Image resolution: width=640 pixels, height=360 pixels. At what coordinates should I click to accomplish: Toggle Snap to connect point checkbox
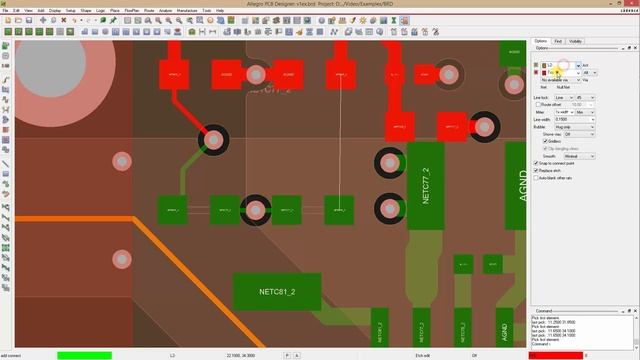click(x=536, y=163)
